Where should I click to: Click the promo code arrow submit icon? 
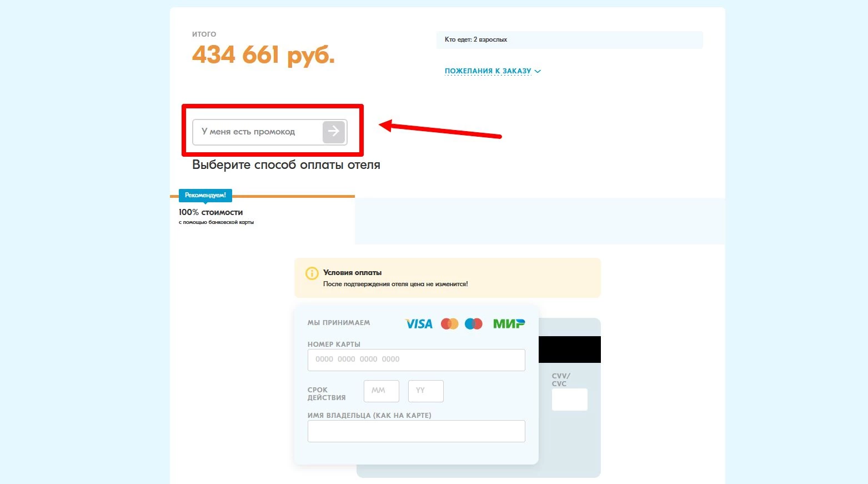click(x=334, y=132)
